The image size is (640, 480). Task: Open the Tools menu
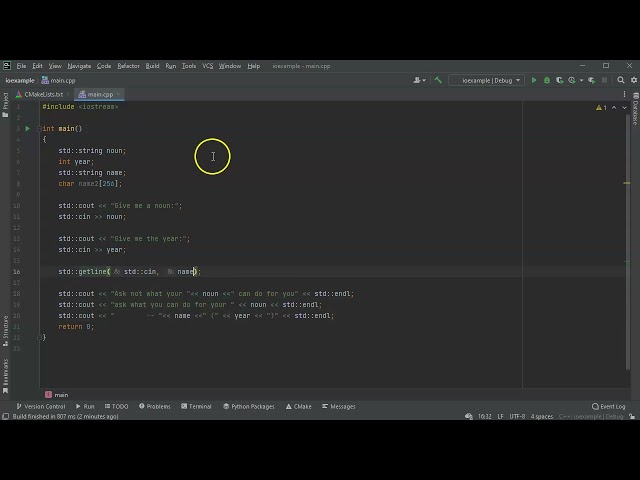[x=189, y=66]
